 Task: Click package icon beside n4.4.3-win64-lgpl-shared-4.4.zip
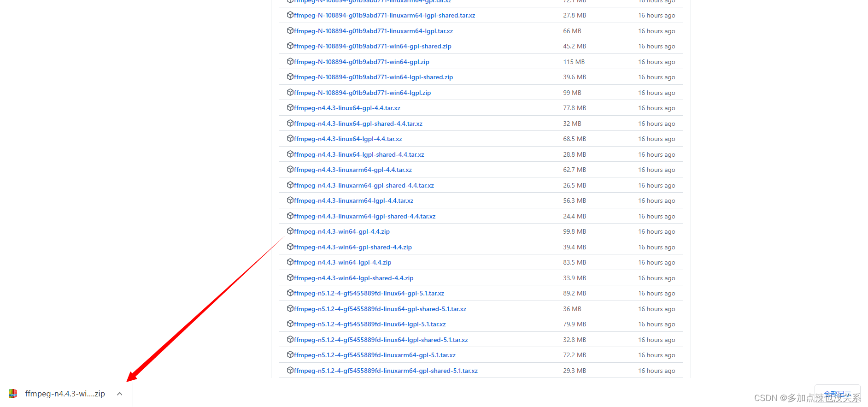tap(290, 277)
